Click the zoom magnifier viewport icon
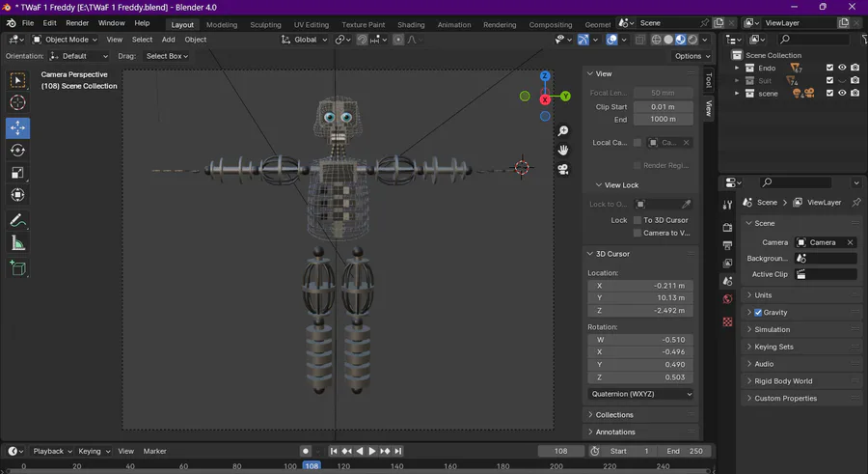 pyautogui.click(x=563, y=131)
